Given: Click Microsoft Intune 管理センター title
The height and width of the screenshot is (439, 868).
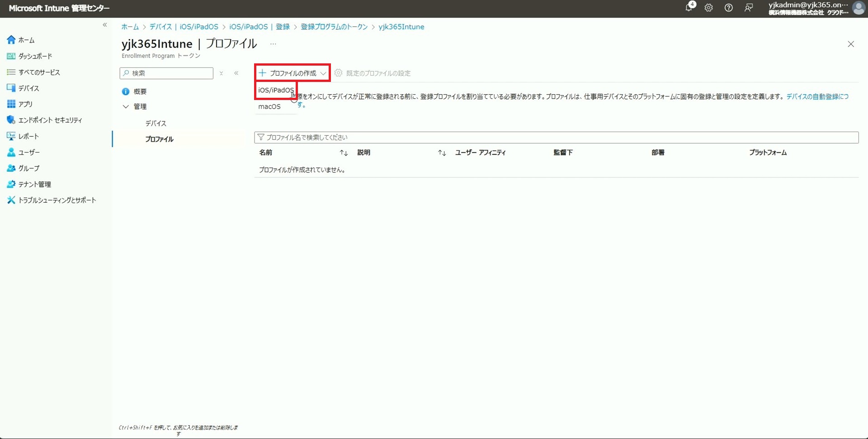Looking at the screenshot, I should coord(59,8).
